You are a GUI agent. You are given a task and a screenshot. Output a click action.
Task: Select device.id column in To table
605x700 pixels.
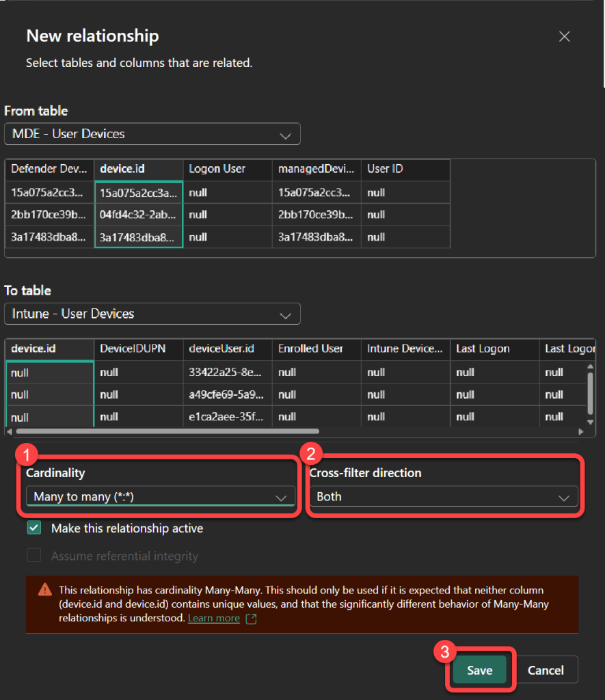point(49,349)
